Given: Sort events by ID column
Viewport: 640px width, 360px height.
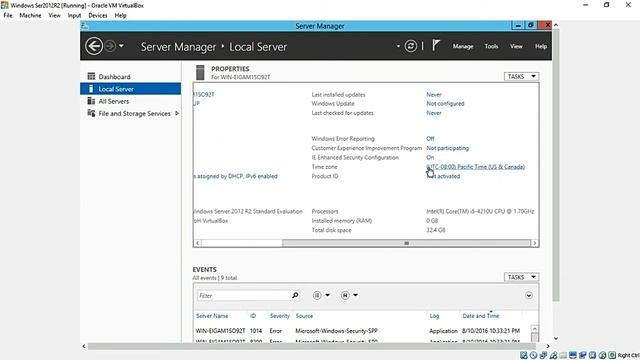Looking at the screenshot, I should (253, 316).
